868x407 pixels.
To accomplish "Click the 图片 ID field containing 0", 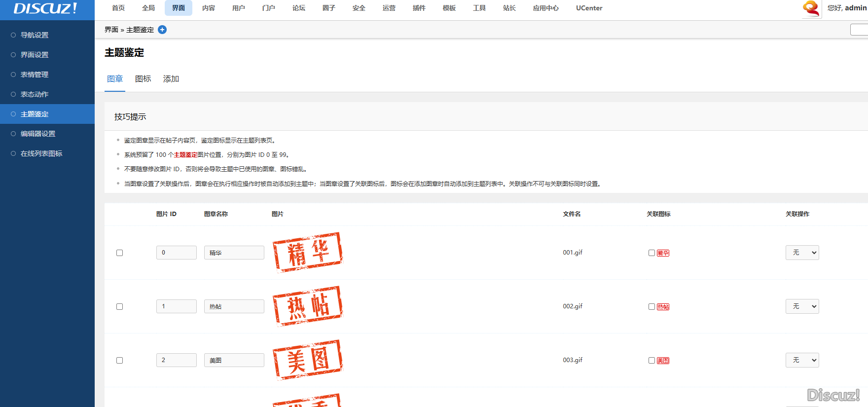I will tap(176, 253).
